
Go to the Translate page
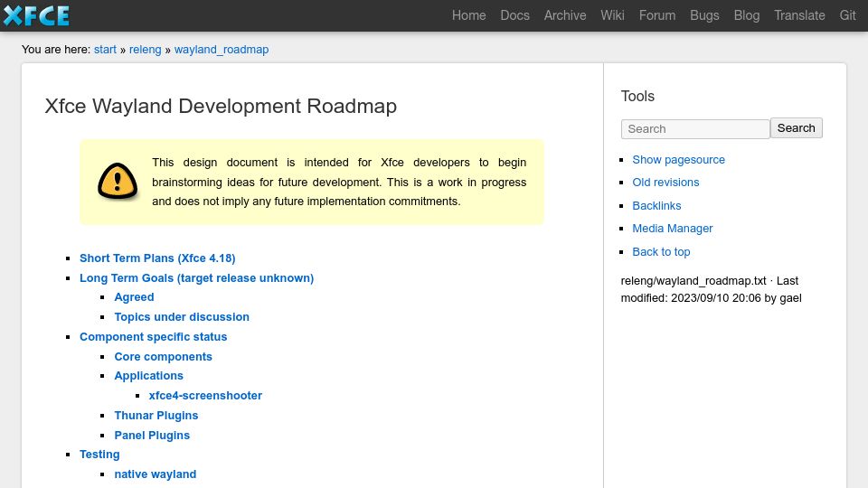[x=799, y=15]
